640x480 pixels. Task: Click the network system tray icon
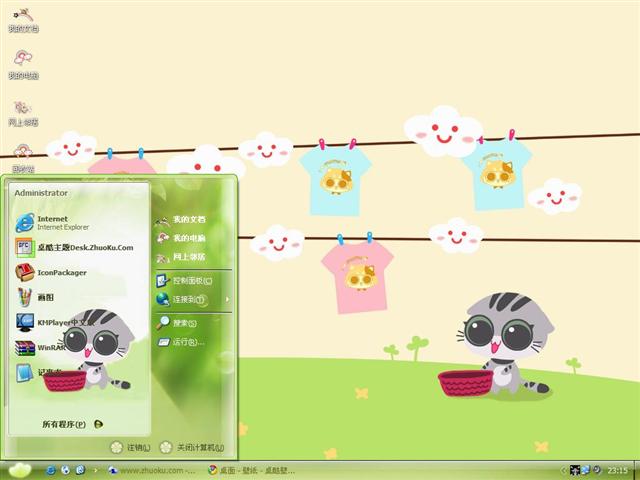point(586,470)
